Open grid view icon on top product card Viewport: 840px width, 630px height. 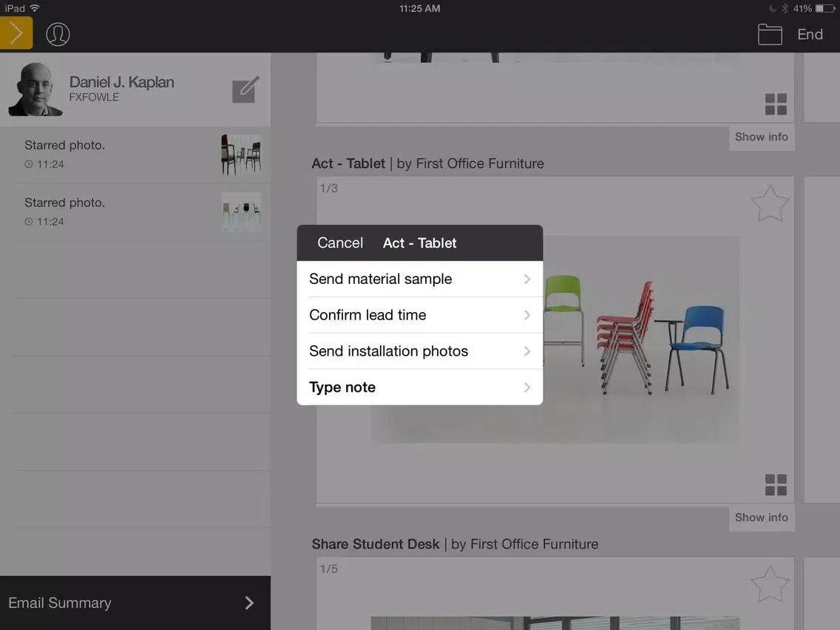tap(776, 104)
